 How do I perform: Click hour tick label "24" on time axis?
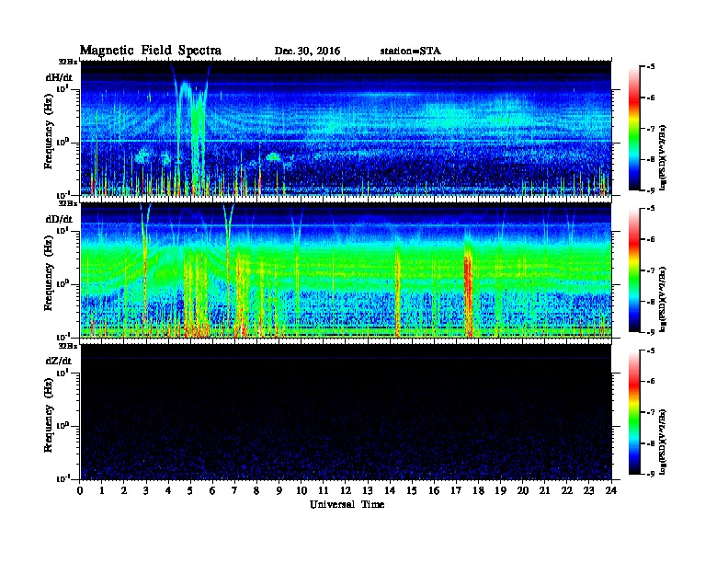click(611, 491)
